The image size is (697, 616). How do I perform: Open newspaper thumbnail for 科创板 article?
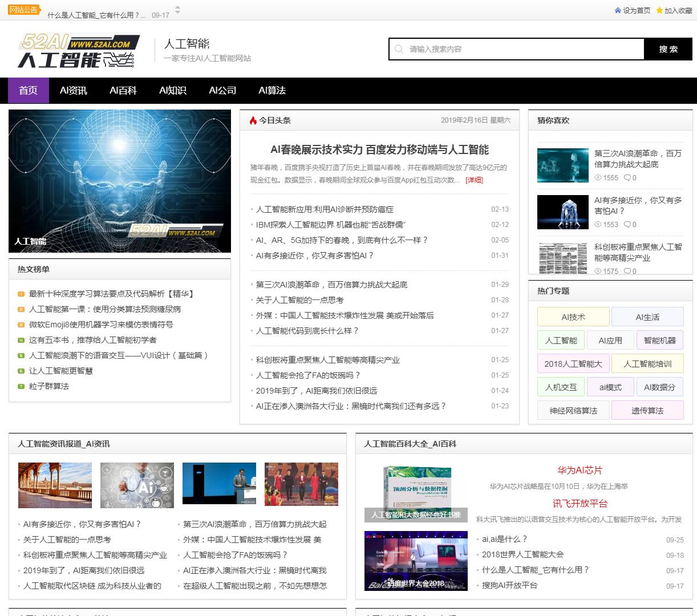click(x=563, y=258)
